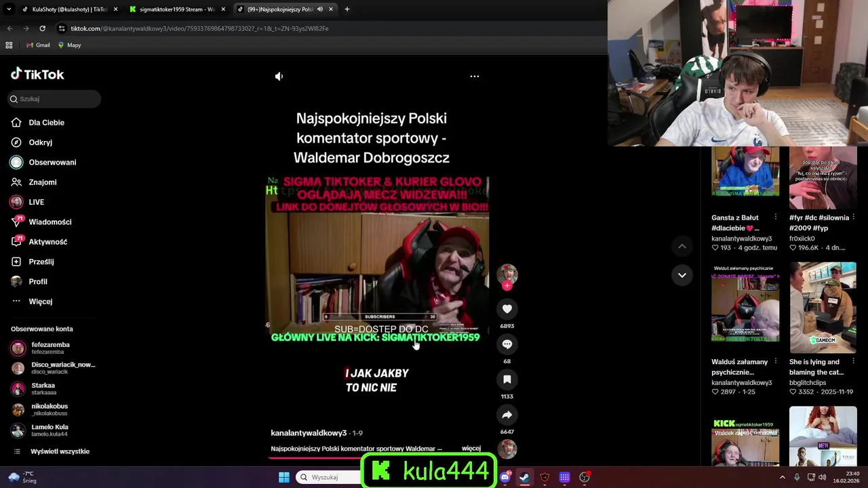Open Windows Start menu
868x488 pixels.
point(284,477)
